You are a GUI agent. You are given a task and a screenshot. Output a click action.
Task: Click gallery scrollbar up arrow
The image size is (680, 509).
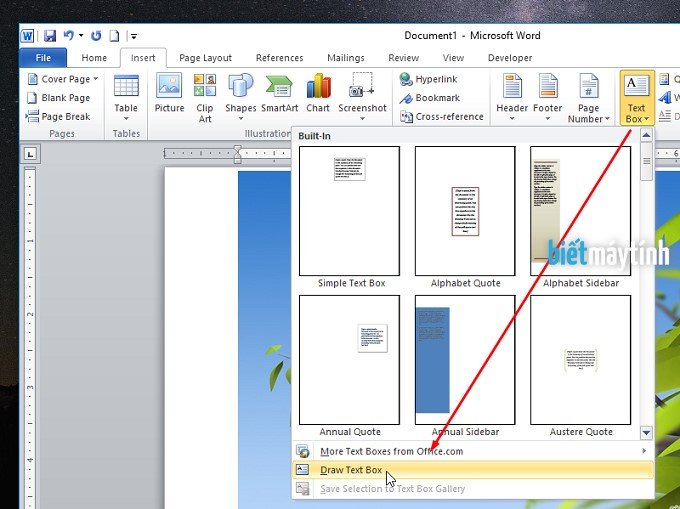pyautogui.click(x=646, y=135)
